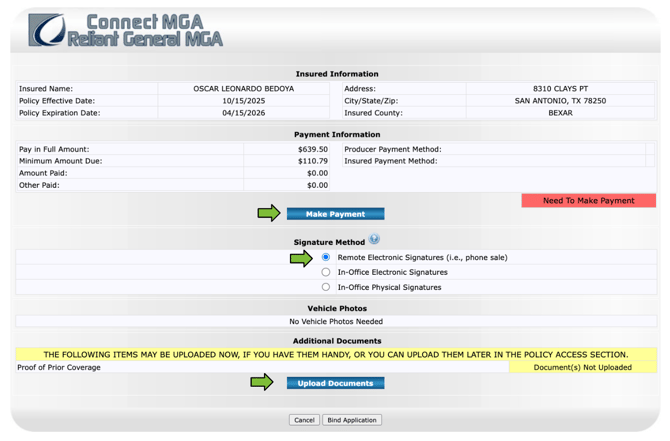Click the Proof of Prior Coverage row label

tap(59, 367)
